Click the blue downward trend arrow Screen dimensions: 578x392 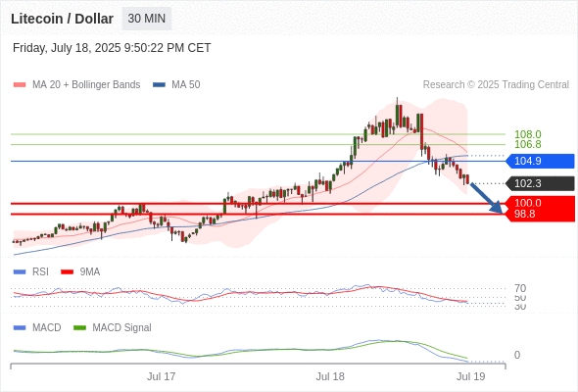click(487, 198)
